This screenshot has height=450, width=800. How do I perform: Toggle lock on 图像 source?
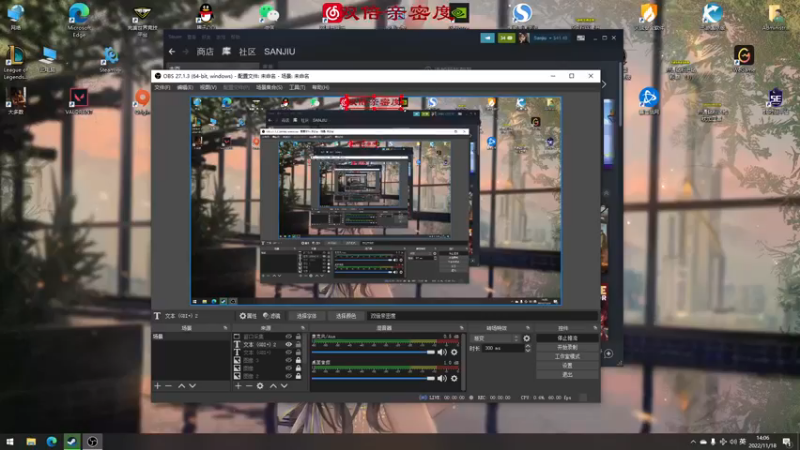(298, 368)
